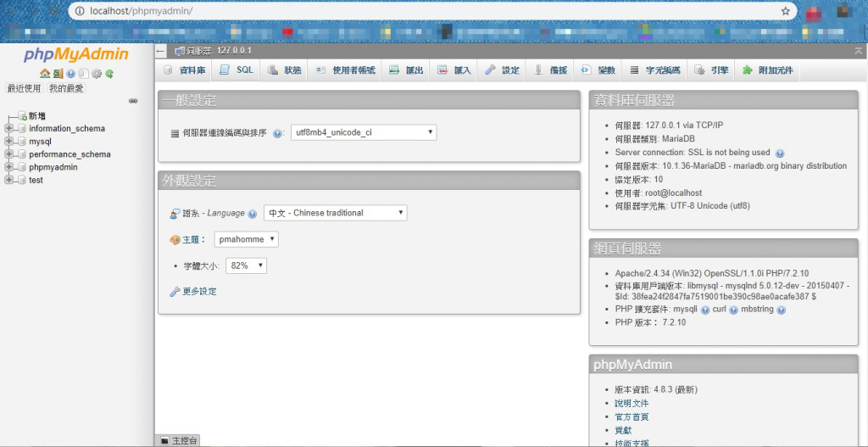Open the 狀態 (Status) tab
The height and width of the screenshot is (447, 868).
pyautogui.click(x=284, y=70)
